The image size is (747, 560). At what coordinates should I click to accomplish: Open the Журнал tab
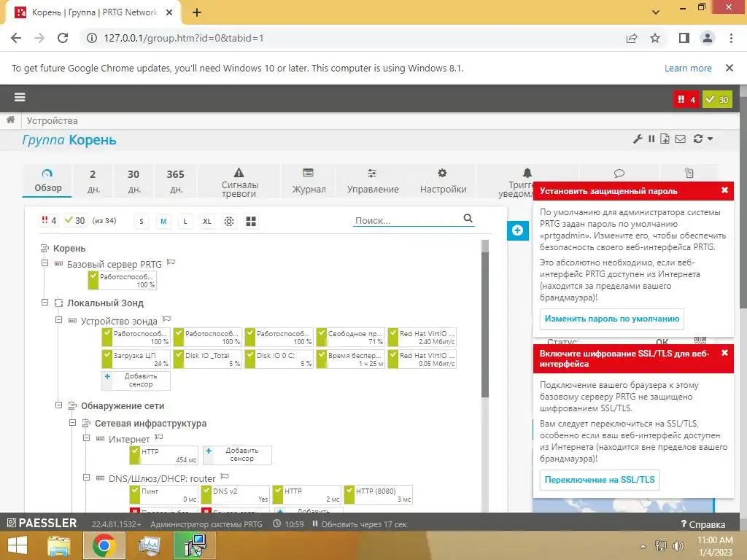coord(309,181)
